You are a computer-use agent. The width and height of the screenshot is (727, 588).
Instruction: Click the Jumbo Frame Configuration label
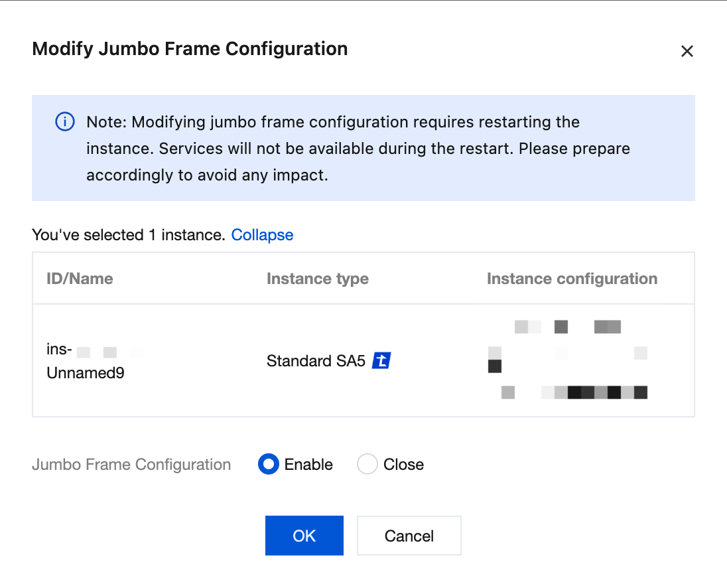coord(131,465)
